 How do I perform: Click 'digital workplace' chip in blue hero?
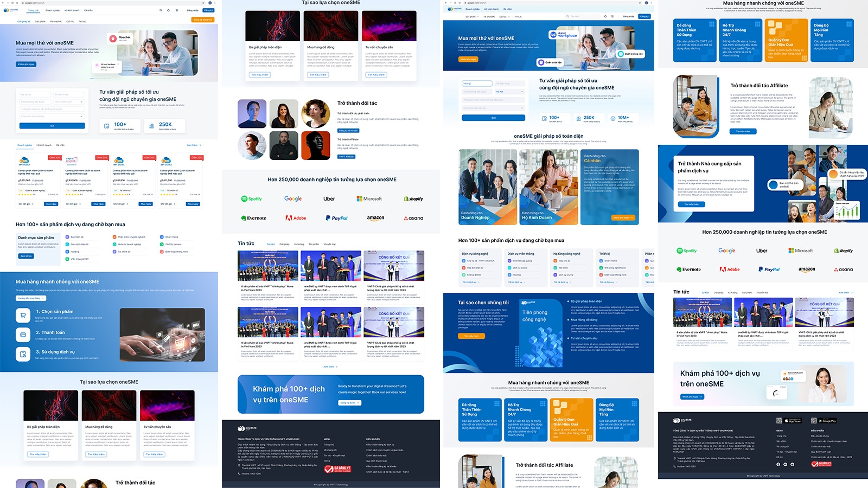pyautogui.click(x=564, y=35)
